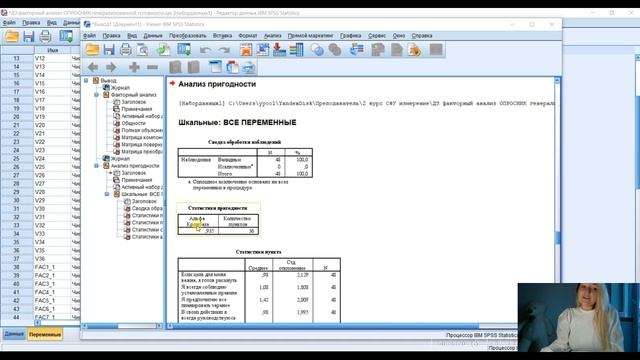Open the Прямой маркетинг menu
Screen dimensions: 640x360
tap(311, 36)
